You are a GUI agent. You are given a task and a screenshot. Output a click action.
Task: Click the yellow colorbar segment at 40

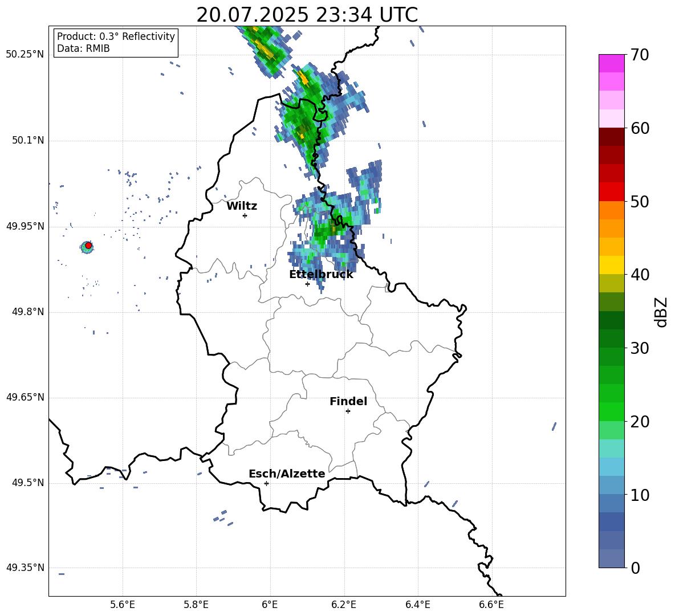click(x=611, y=265)
